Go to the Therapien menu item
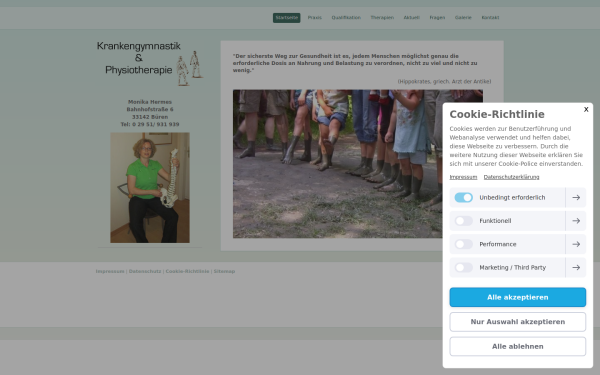Viewport: 600px width, 375px height. coord(382,18)
